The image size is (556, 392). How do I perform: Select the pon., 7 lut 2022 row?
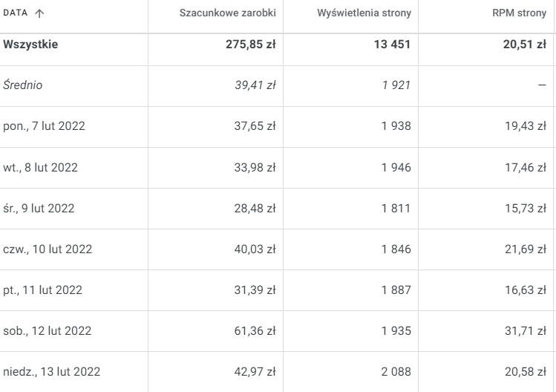[x=44, y=126]
